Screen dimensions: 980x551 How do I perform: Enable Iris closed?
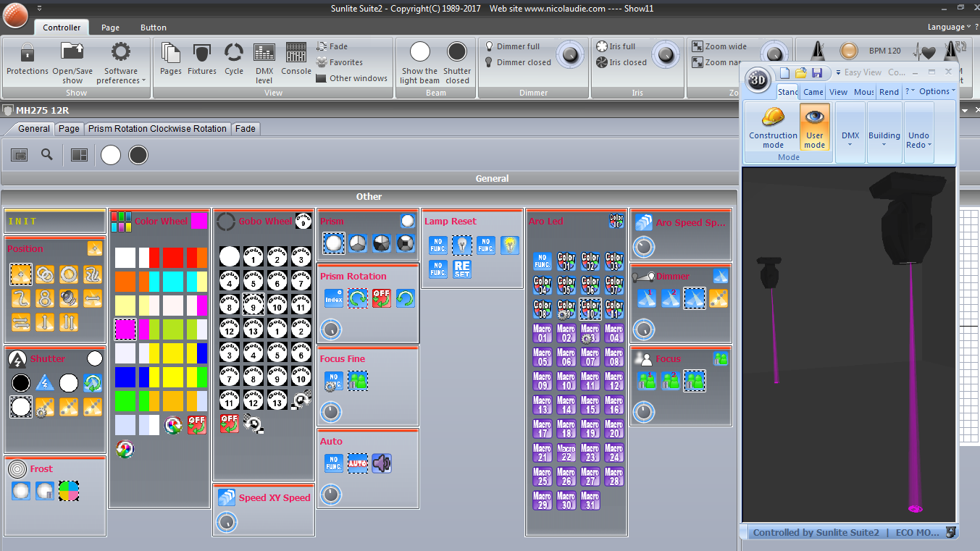click(x=621, y=62)
